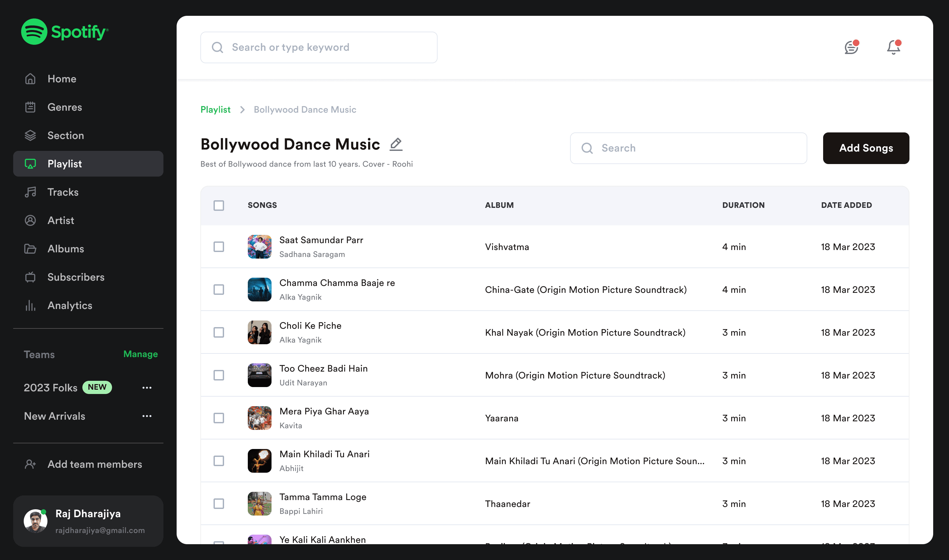Click the Tracks music note icon
949x560 pixels.
30,192
